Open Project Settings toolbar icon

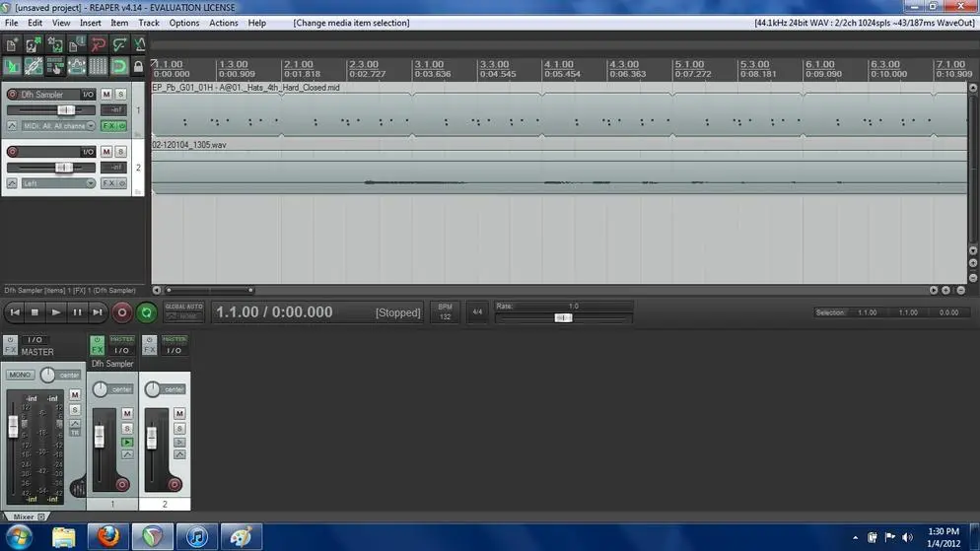point(76,44)
